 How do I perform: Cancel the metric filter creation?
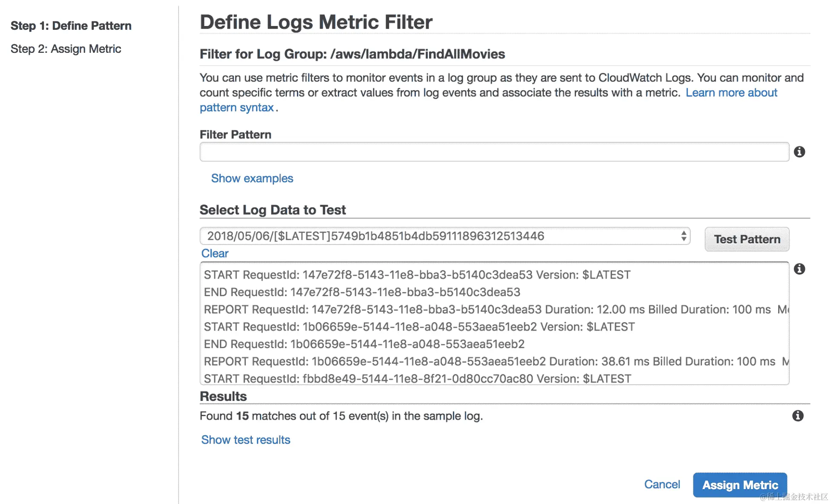662,484
